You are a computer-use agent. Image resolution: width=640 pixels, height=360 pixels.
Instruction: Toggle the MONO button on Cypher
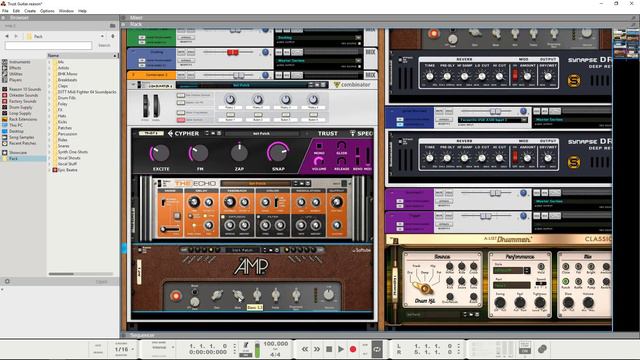[x=319, y=147]
